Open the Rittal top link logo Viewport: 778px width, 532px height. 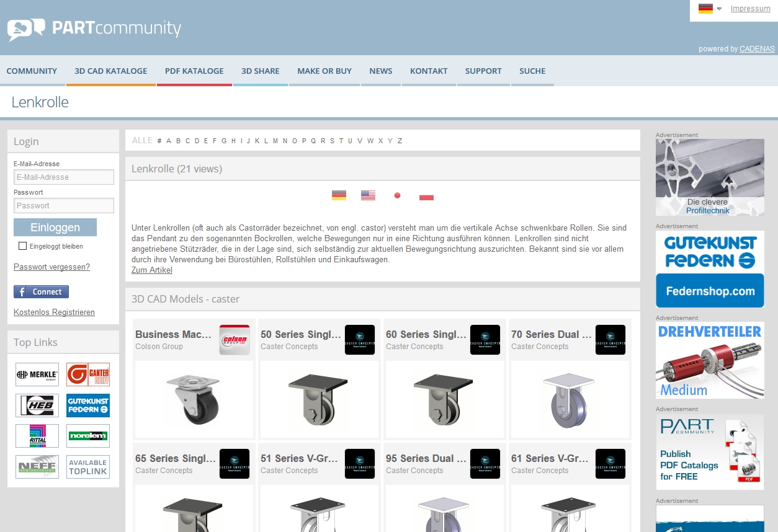click(37, 436)
